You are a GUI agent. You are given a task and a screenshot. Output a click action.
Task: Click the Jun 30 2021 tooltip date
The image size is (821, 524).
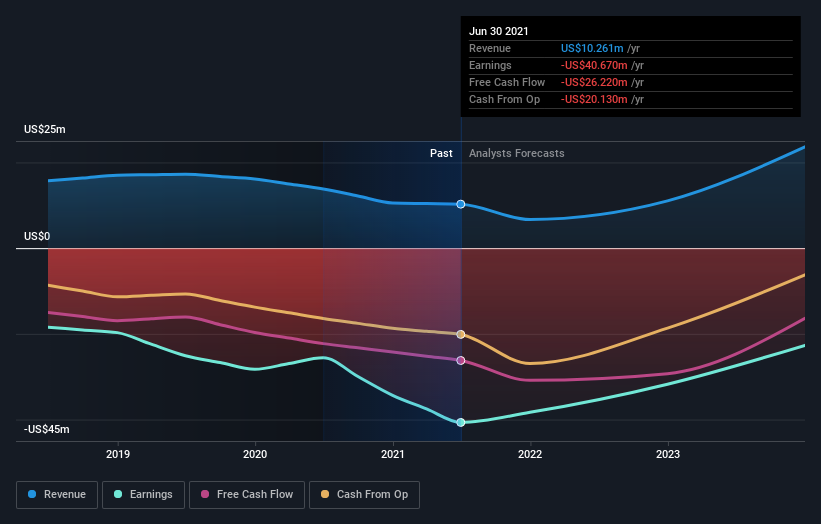coord(498,31)
